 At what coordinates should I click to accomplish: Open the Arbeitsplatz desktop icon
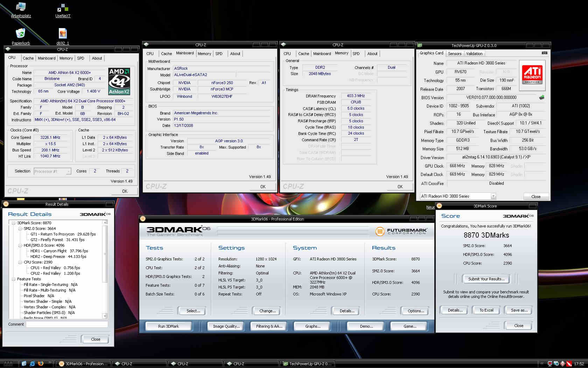[x=21, y=9]
